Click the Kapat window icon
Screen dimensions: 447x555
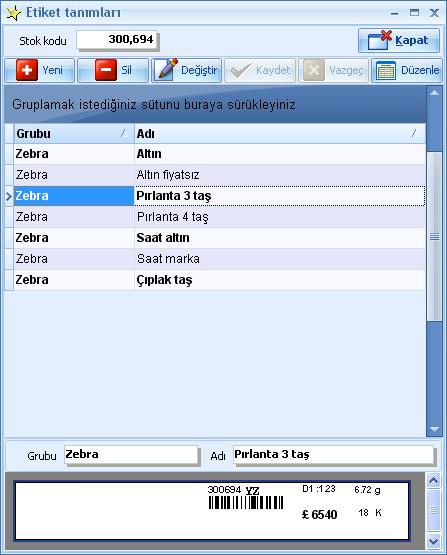coord(379,40)
